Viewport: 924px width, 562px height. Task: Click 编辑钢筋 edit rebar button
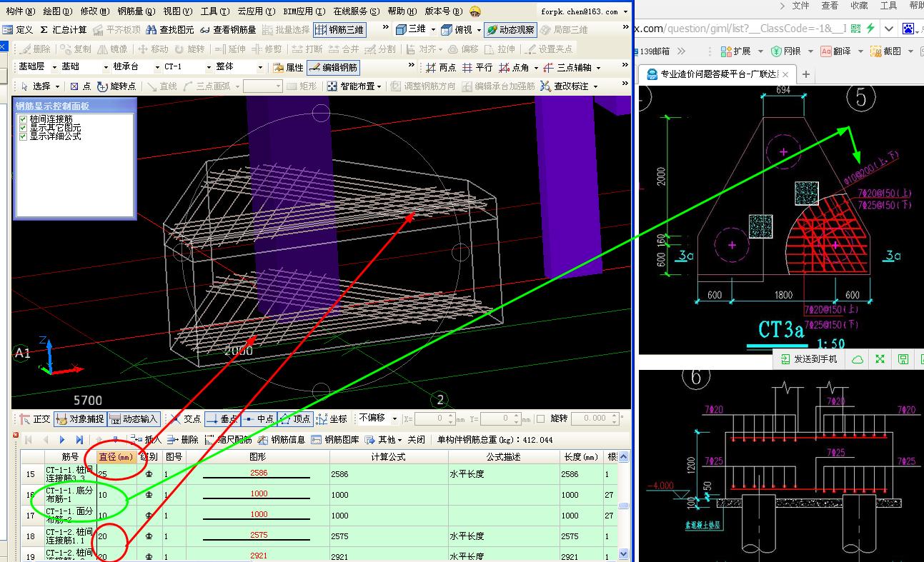click(334, 67)
